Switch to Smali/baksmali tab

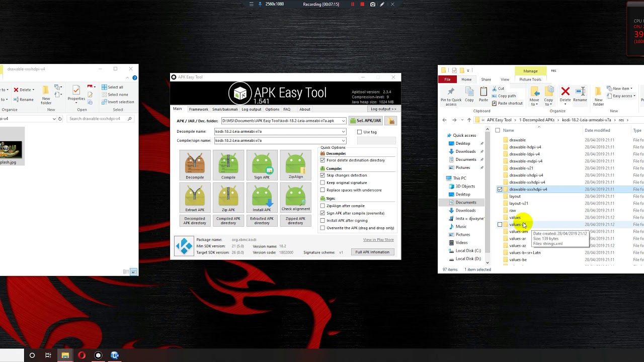click(225, 109)
